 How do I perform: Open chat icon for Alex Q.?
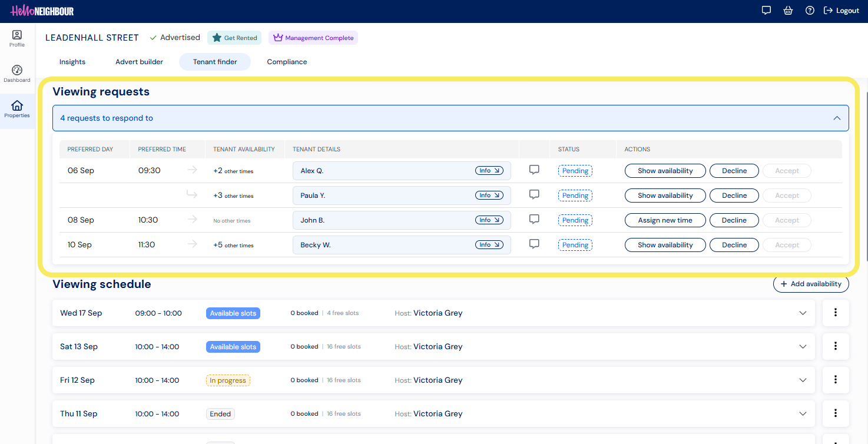click(x=534, y=170)
